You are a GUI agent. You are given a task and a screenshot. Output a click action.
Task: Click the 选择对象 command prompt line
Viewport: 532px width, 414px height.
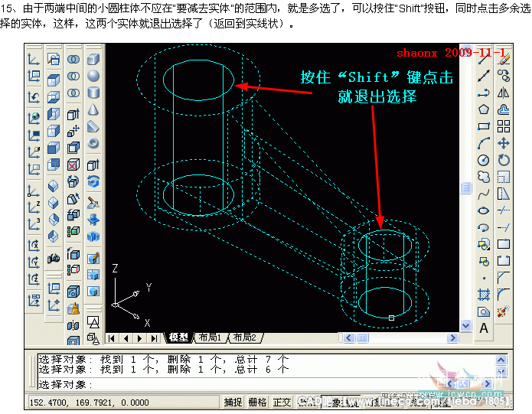pyautogui.click(x=66, y=385)
